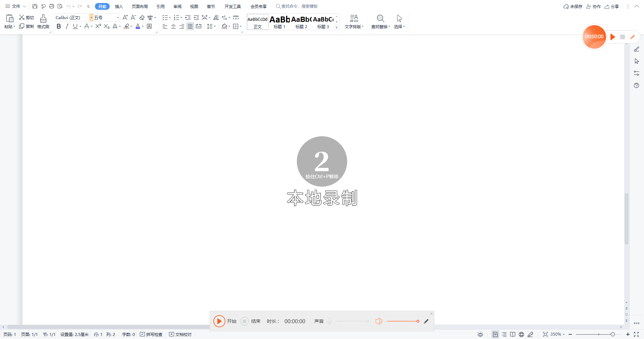Click the Sort text icon

pyautogui.click(x=216, y=17)
